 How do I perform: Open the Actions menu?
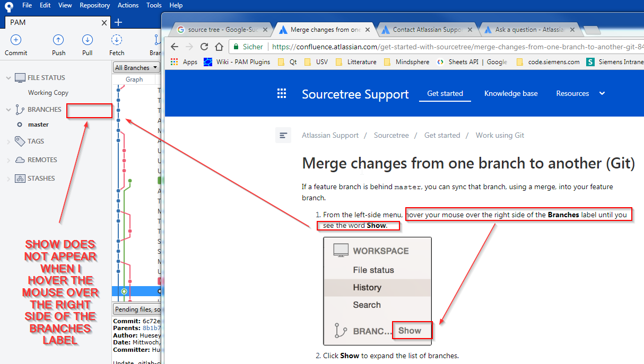tap(128, 5)
